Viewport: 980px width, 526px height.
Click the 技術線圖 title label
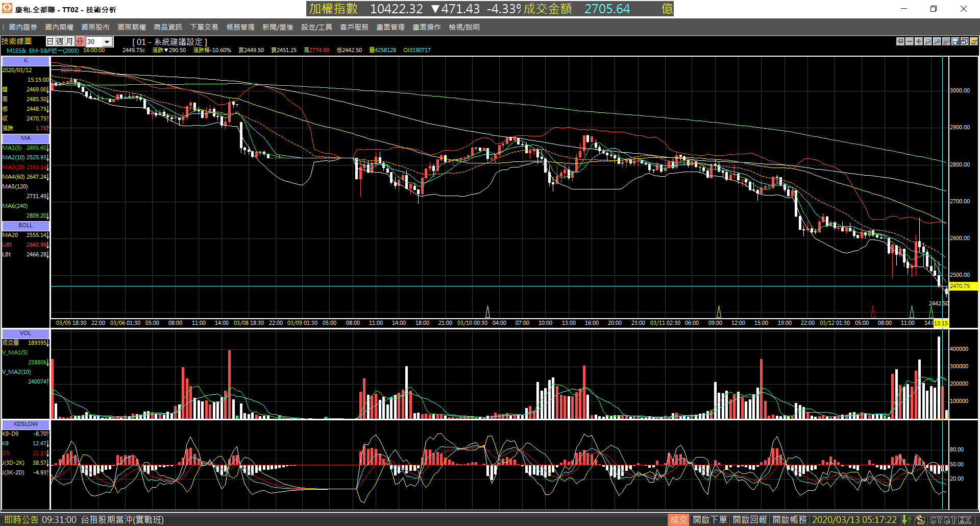[17, 41]
